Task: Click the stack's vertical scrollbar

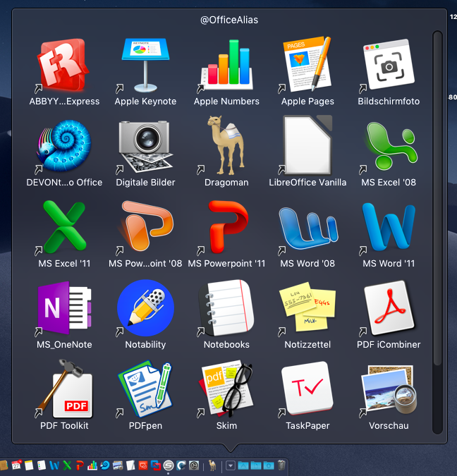Action: pyautogui.click(x=437, y=197)
